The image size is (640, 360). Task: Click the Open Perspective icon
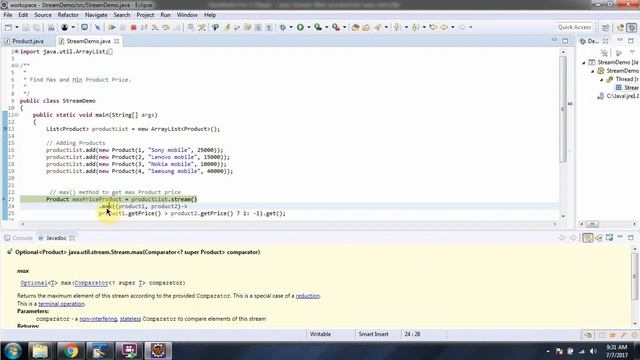pyautogui.click(x=606, y=27)
